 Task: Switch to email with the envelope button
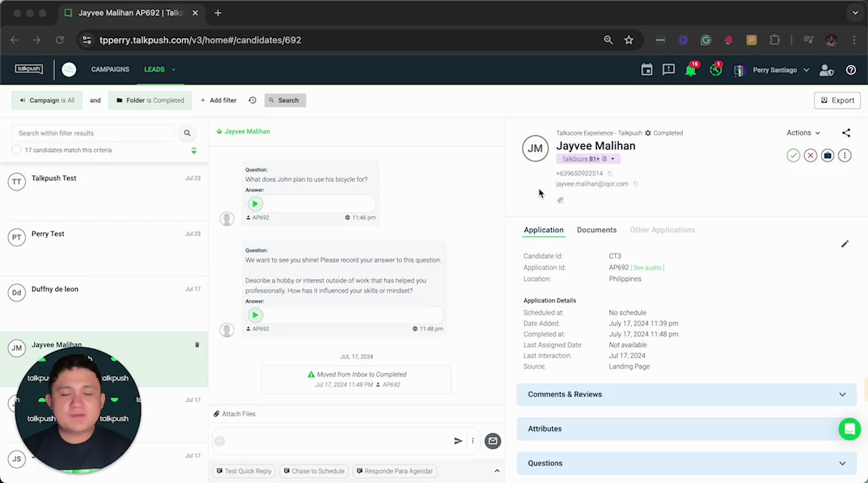click(x=493, y=441)
